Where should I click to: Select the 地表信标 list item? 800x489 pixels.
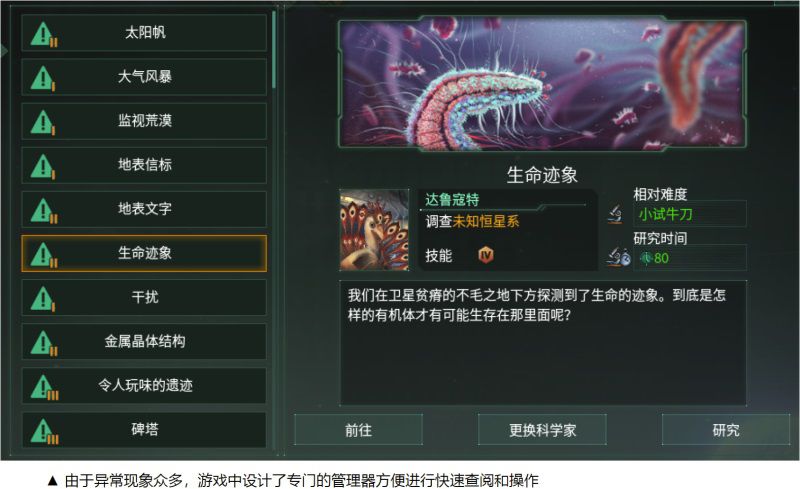coord(144,165)
